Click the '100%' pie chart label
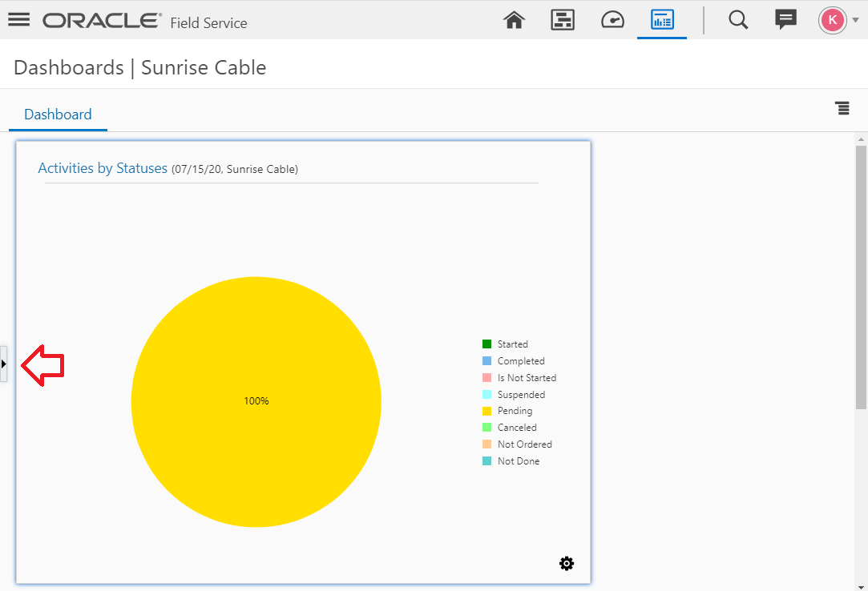This screenshot has height=591, width=868. tap(256, 400)
